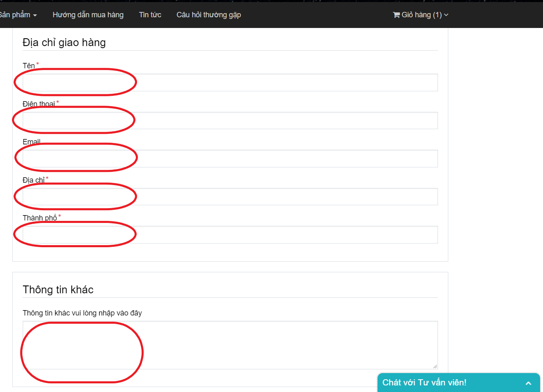Open the Sản phẩm dropdown menu
Screen dimensions: 543x392
tap(18, 15)
